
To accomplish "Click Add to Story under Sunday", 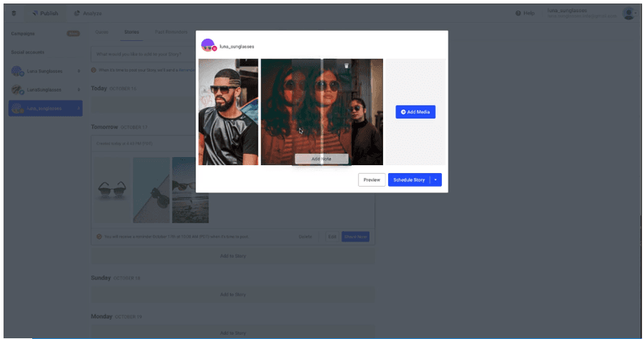I will coord(233,294).
